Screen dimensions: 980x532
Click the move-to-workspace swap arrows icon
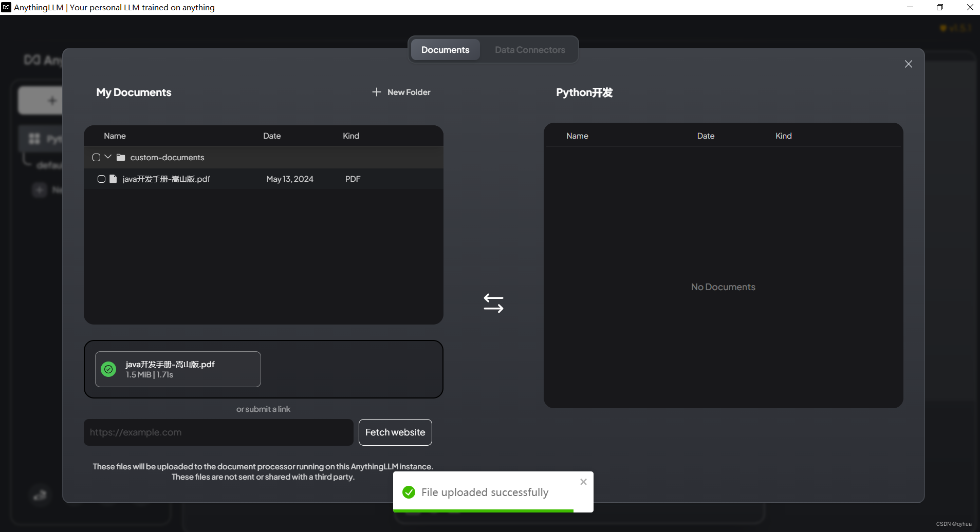[x=493, y=303]
